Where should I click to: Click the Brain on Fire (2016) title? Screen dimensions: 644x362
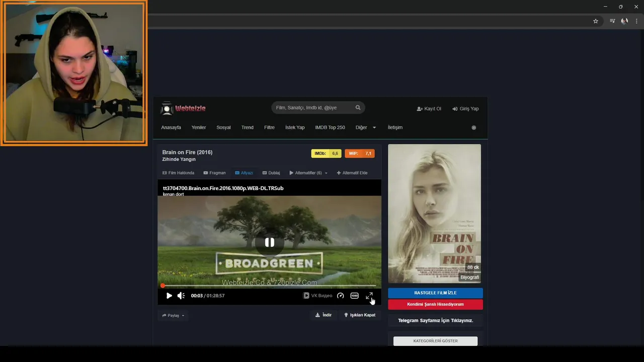coord(187,152)
